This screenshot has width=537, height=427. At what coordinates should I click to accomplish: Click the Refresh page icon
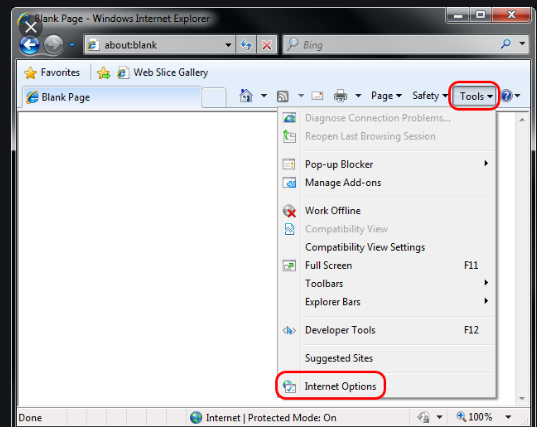(x=246, y=45)
